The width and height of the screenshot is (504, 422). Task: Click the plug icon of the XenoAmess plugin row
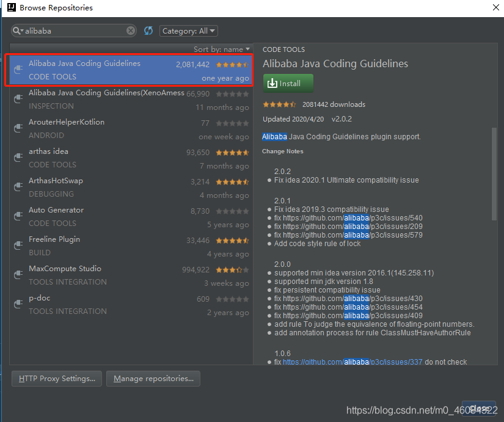(19, 99)
